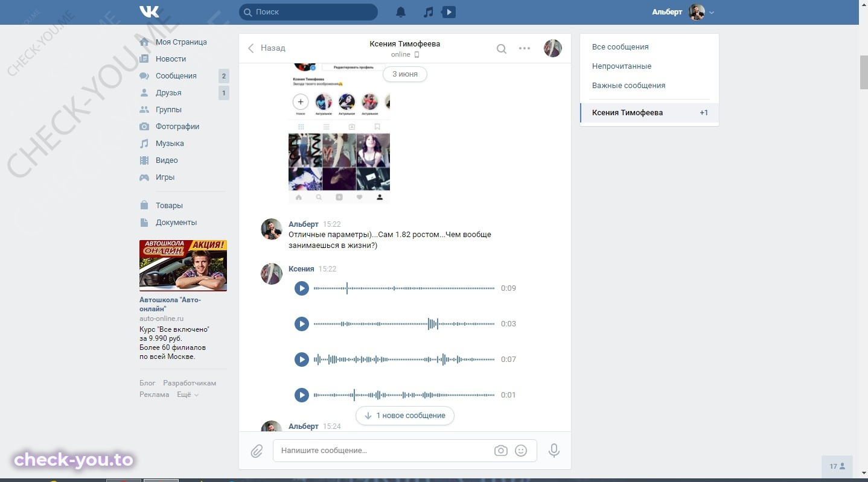Open Фотографии in sidebar
This screenshot has height=482, width=868.
click(x=177, y=127)
